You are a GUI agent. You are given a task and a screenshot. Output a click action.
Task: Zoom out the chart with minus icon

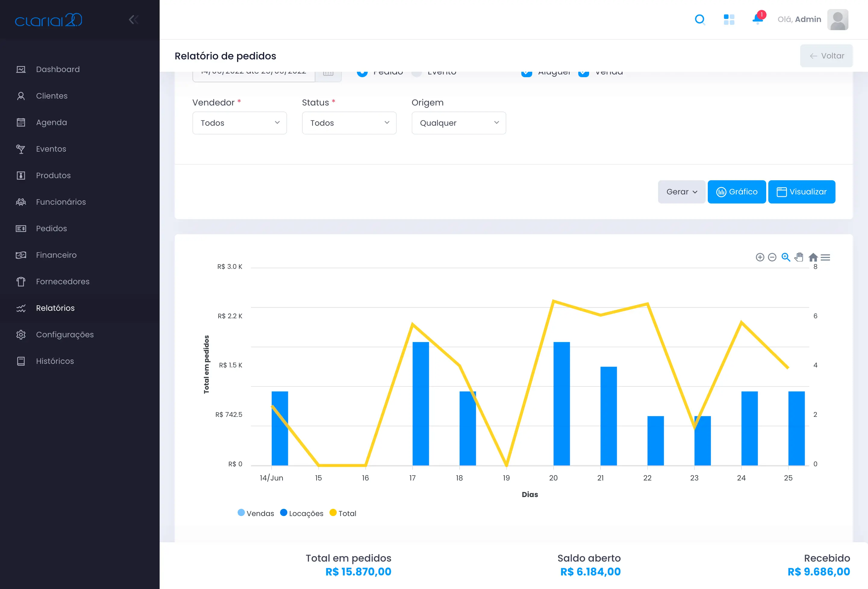coord(772,257)
